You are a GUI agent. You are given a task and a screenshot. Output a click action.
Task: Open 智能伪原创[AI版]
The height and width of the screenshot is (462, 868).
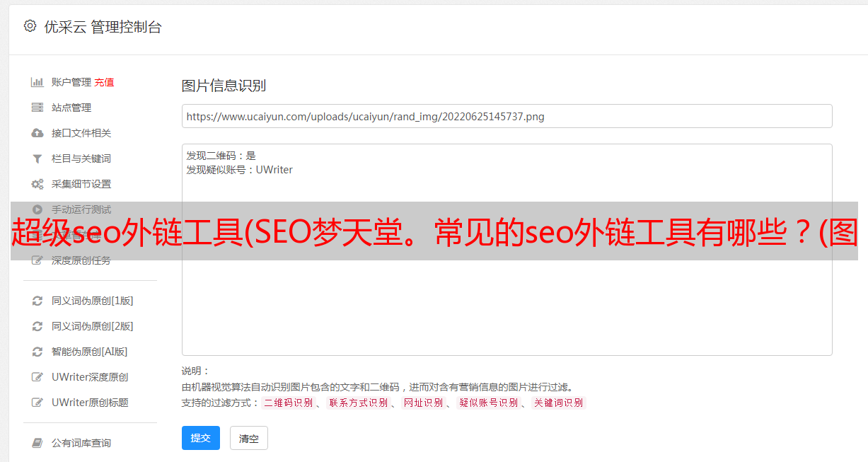tap(90, 352)
